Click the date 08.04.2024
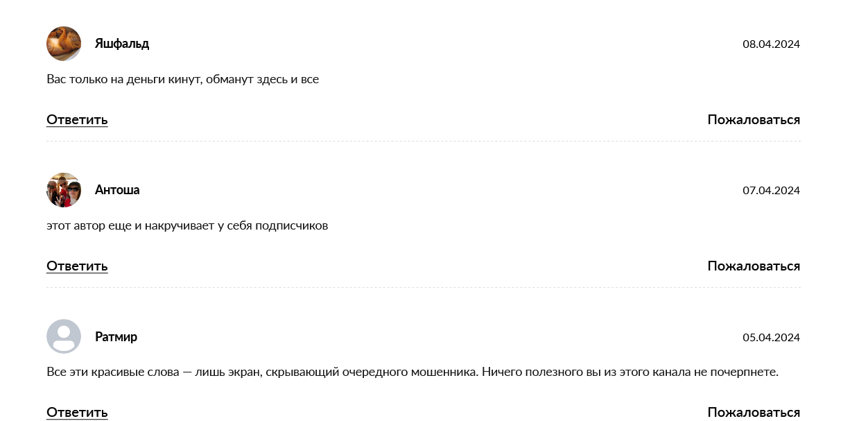This screenshot has height=421, width=868. [771, 44]
